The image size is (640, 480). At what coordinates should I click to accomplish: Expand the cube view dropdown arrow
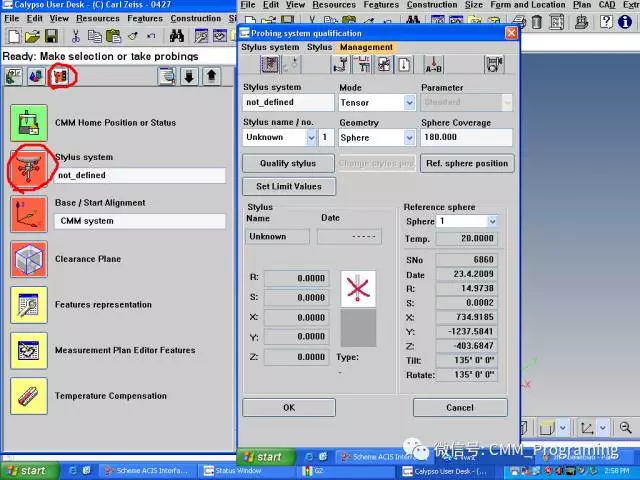click(563, 428)
